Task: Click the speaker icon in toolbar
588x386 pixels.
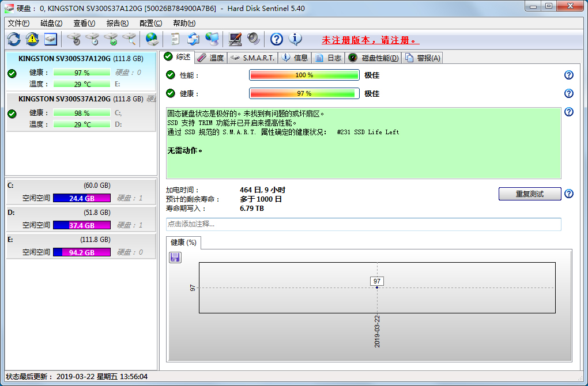Action: [254, 39]
